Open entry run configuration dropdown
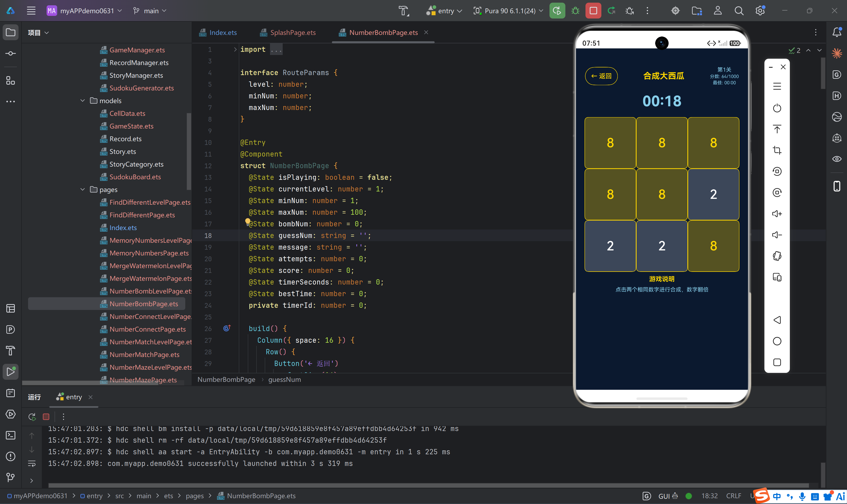 (444, 11)
